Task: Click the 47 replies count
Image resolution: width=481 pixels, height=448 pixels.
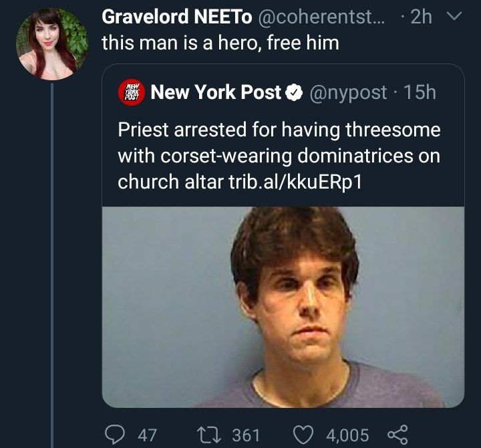Action: click(148, 435)
